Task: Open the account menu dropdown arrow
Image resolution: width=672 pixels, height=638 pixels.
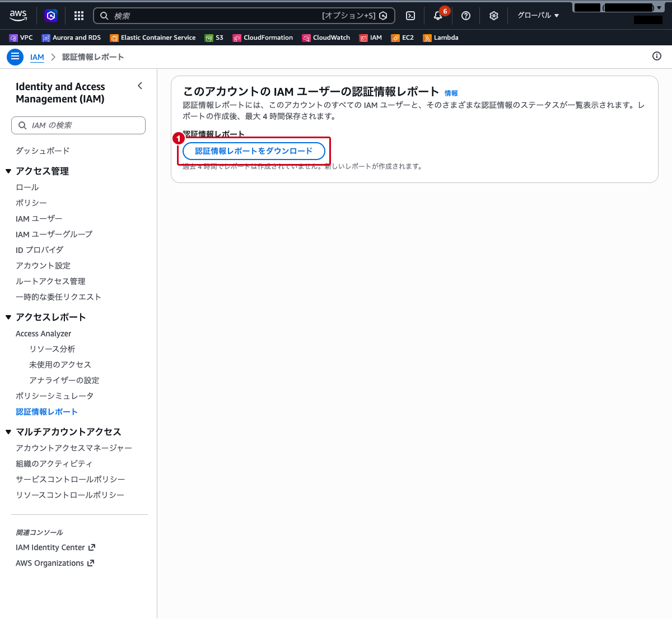Action: (x=660, y=8)
